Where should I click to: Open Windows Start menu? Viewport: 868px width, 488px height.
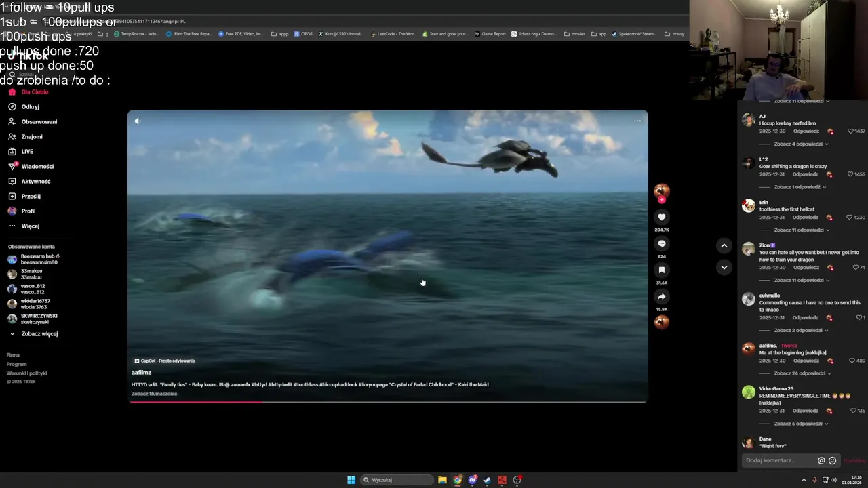[x=351, y=480]
